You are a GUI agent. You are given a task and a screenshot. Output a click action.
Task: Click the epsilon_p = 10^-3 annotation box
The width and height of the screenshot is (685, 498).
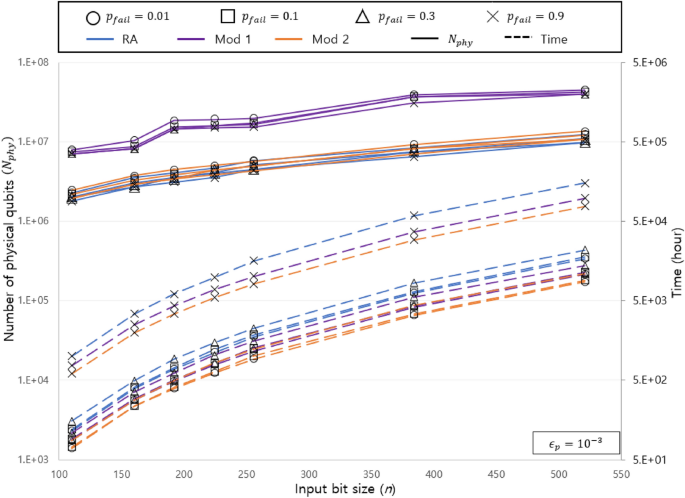[x=576, y=443]
